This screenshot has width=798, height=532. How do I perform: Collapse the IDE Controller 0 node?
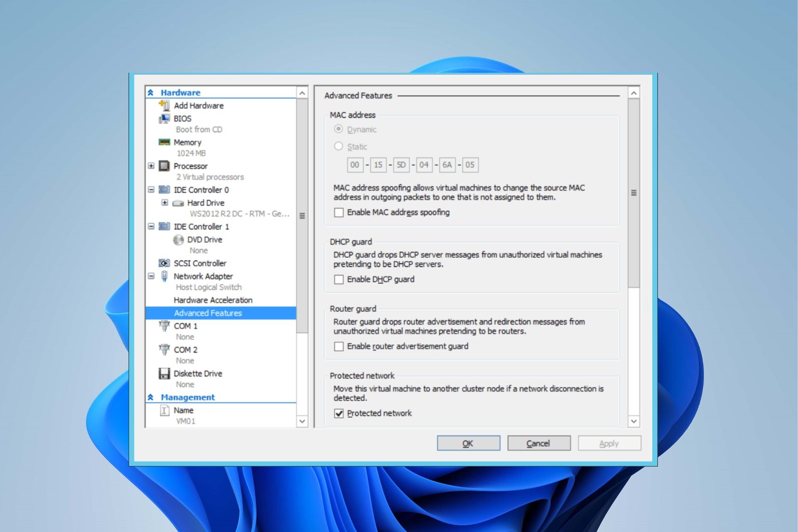tap(151, 190)
